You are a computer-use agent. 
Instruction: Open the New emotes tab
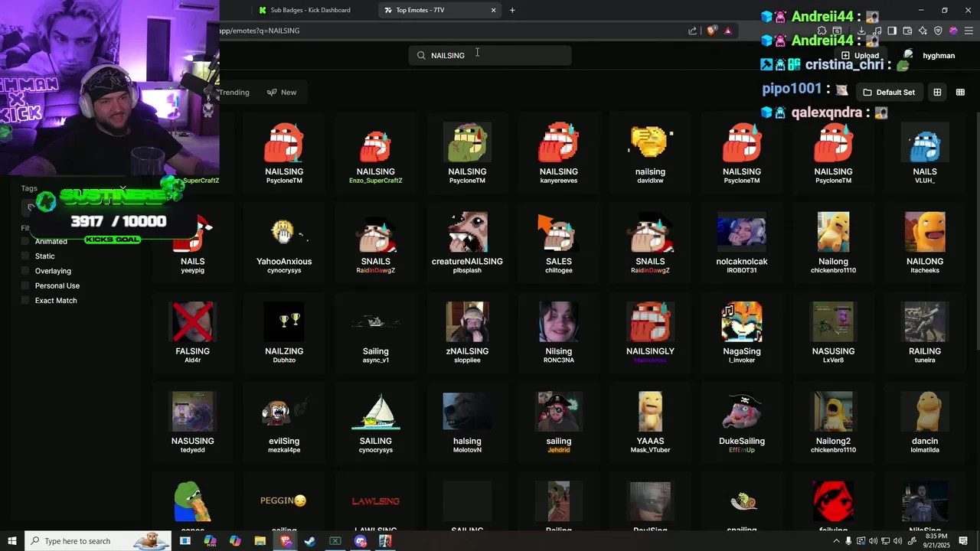[282, 93]
